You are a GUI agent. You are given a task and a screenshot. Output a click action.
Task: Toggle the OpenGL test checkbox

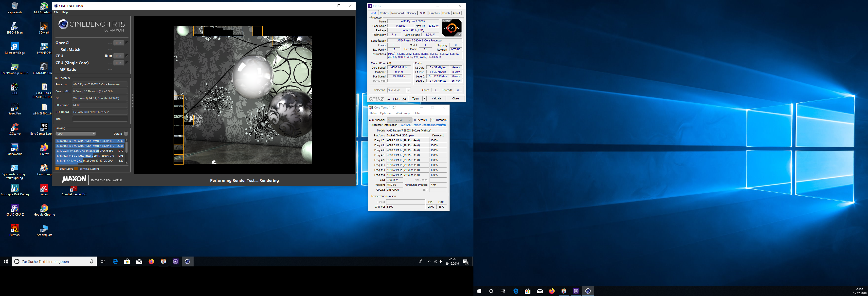(x=127, y=43)
